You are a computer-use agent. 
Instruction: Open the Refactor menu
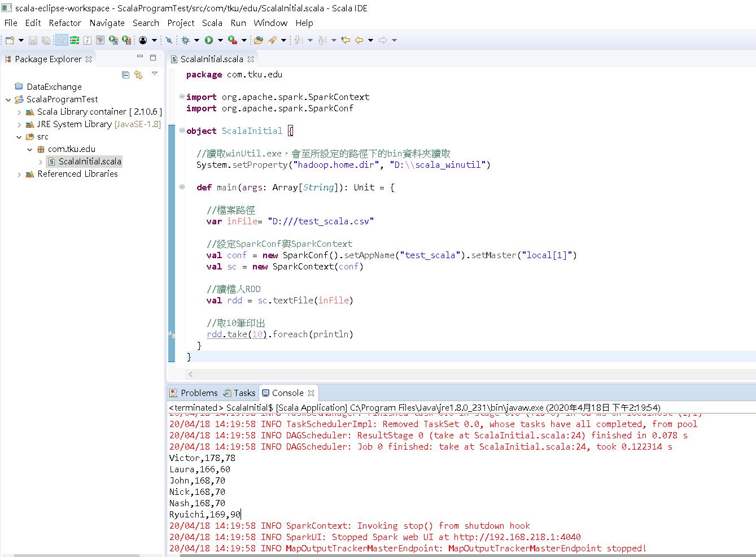point(65,23)
